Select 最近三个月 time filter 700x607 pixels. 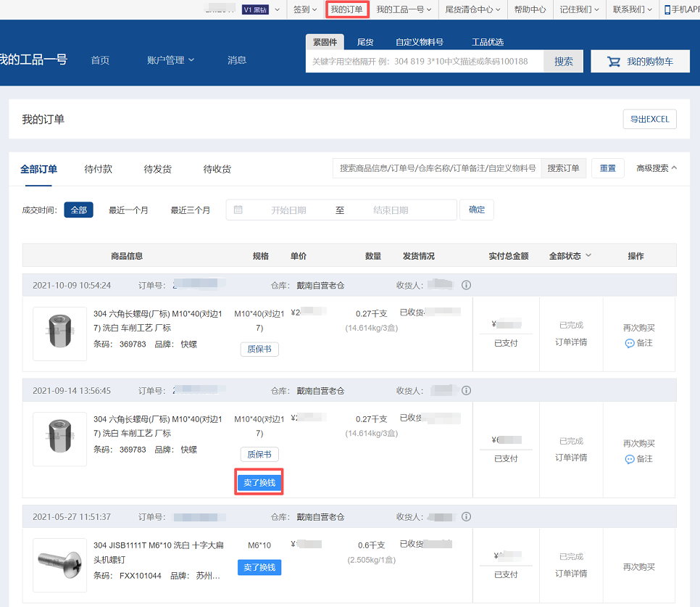pos(190,210)
